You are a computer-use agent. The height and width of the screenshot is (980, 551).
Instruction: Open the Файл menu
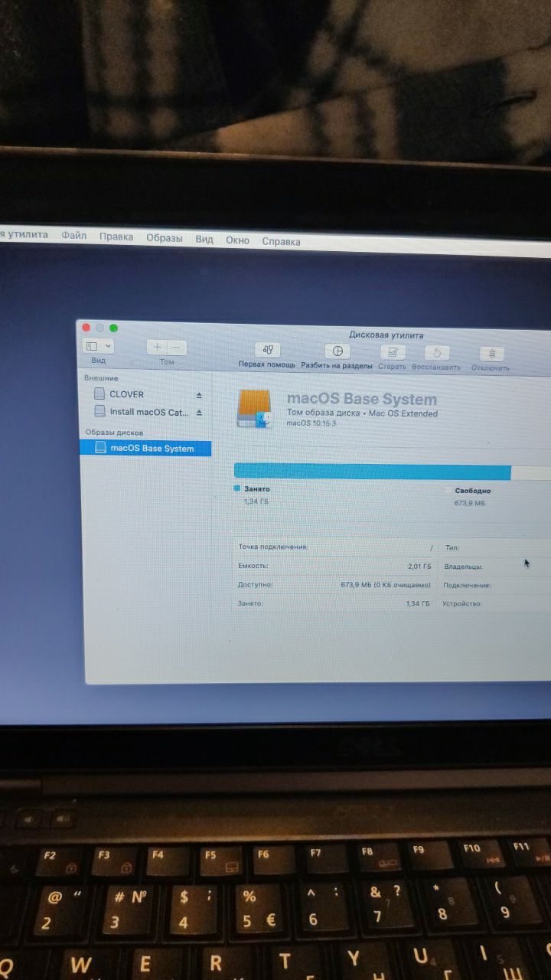coord(74,236)
